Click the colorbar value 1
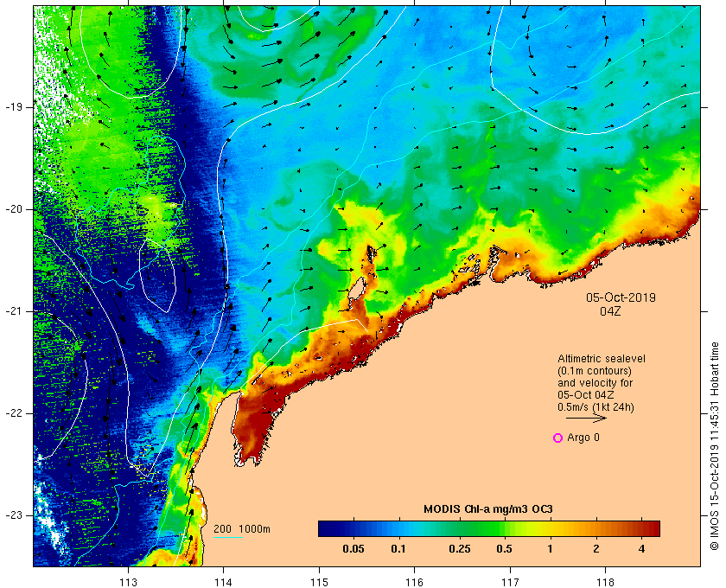726x588 pixels. [550, 549]
